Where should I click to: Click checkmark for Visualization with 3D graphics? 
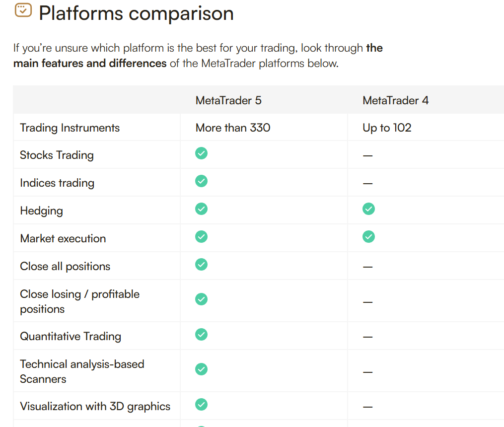201,405
